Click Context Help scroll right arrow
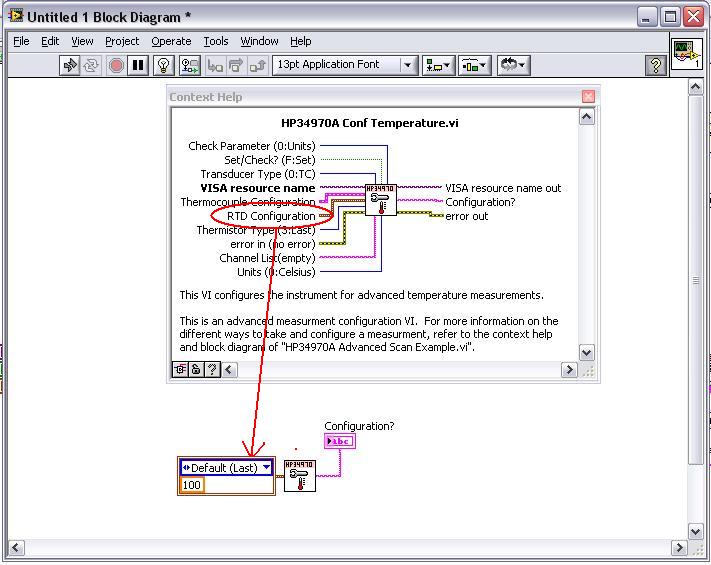 tap(569, 370)
